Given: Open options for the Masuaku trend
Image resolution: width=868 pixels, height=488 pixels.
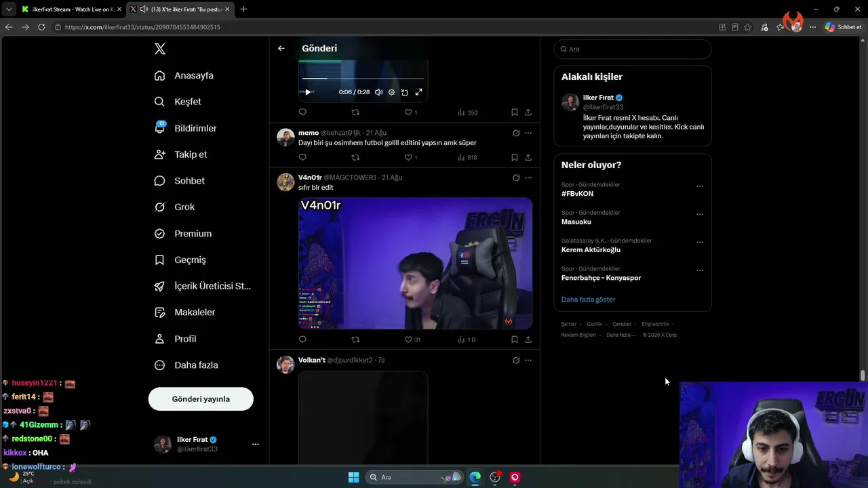Looking at the screenshot, I should point(700,214).
